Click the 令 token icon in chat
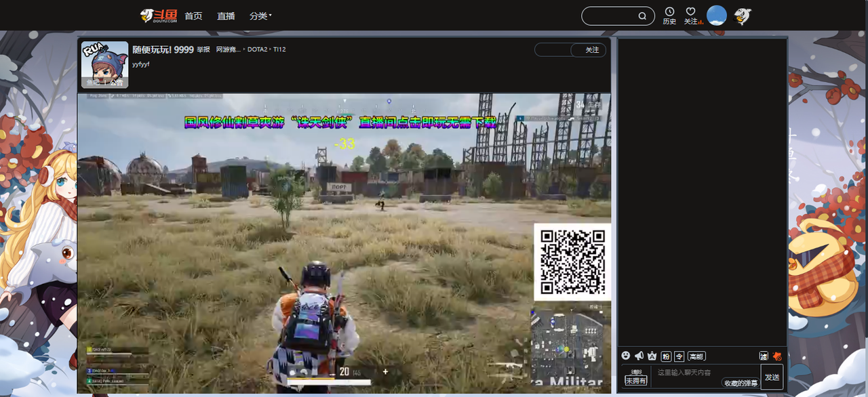 [679, 356]
